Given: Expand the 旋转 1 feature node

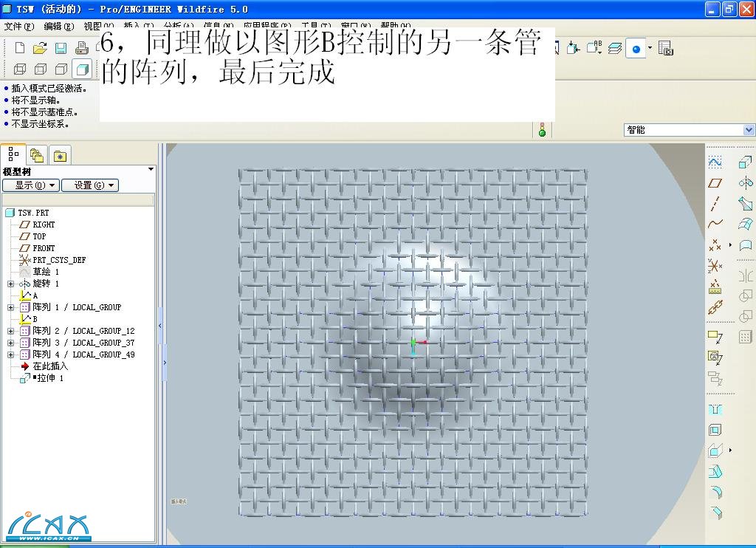Looking at the screenshot, I should pos(10,284).
